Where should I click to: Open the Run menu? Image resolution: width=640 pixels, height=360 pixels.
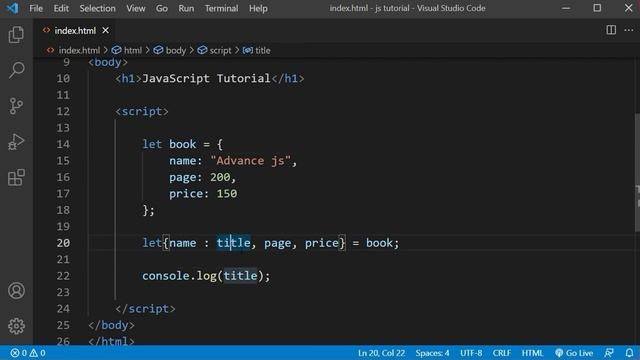pyautogui.click(x=186, y=8)
